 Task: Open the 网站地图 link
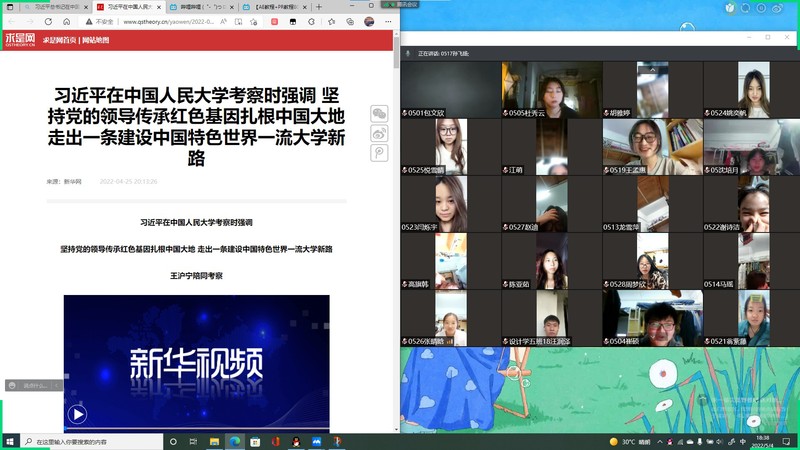[95, 40]
